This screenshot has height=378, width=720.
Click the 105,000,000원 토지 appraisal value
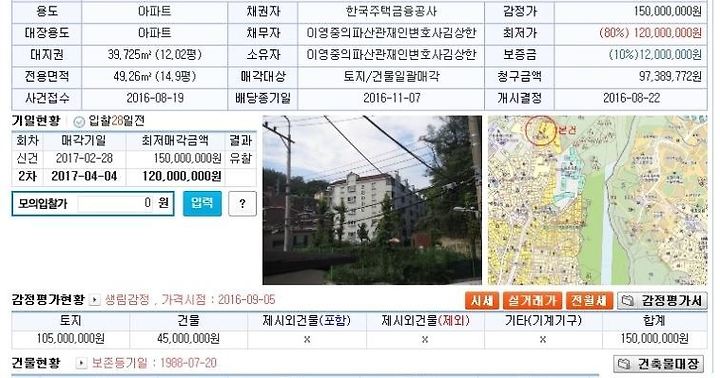click(71, 339)
